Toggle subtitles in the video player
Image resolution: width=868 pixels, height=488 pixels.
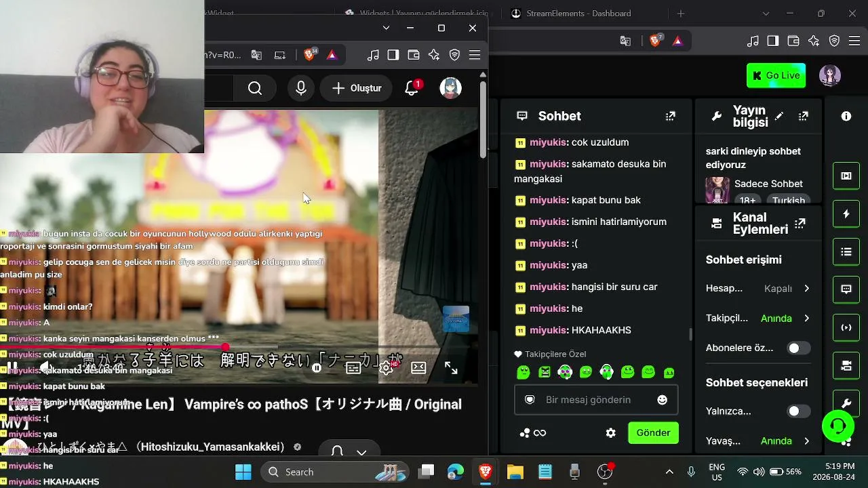tap(353, 367)
